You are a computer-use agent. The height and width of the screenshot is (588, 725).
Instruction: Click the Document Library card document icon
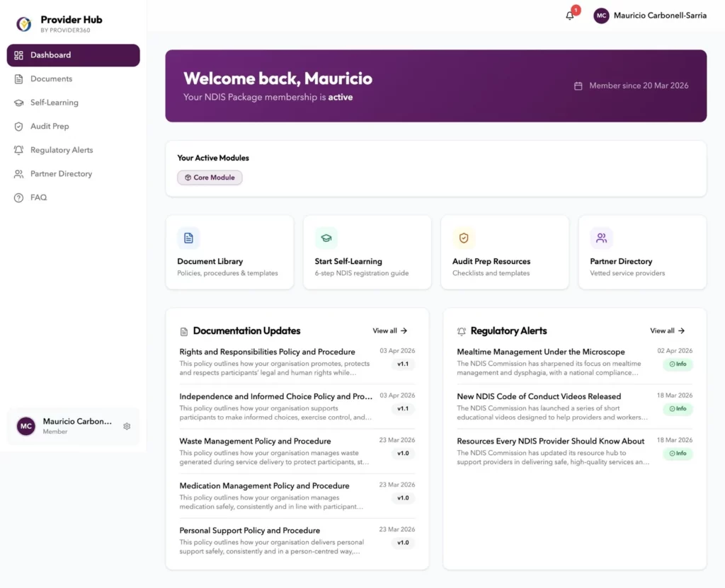pyautogui.click(x=188, y=238)
